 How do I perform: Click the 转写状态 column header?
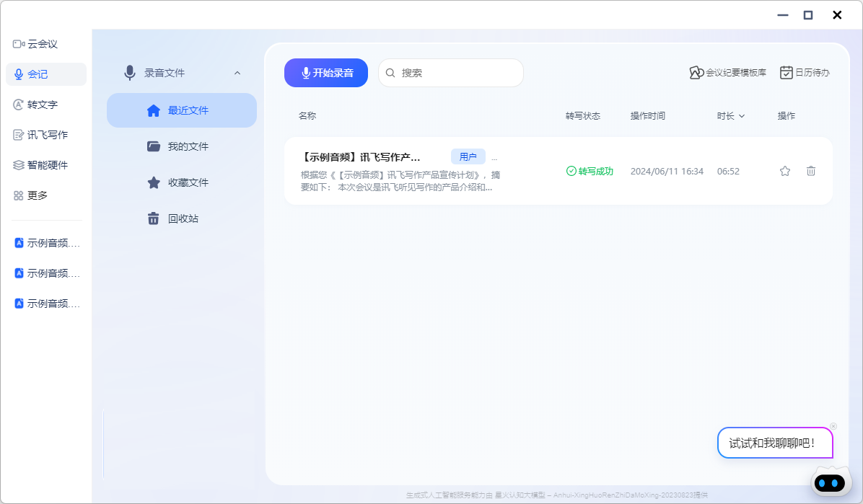(x=583, y=115)
